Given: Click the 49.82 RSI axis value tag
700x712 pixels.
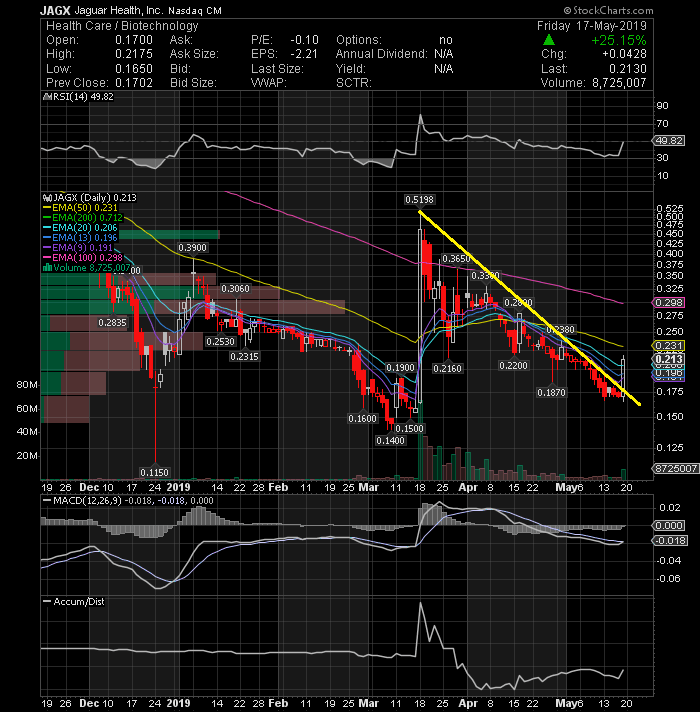Looking at the screenshot, I should tap(669, 141).
